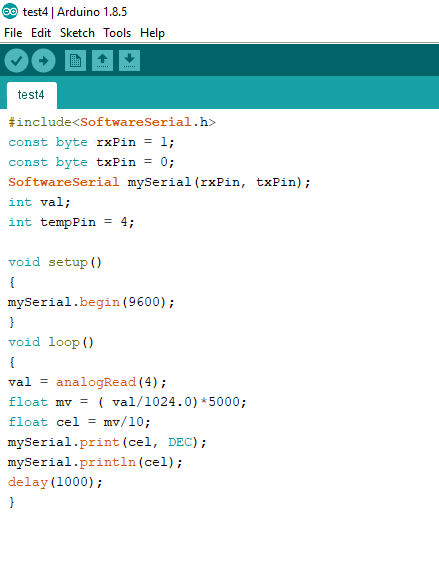Click the #include<SoftwareSerial.h> line
This screenshot has height=578, width=439.
(112, 122)
